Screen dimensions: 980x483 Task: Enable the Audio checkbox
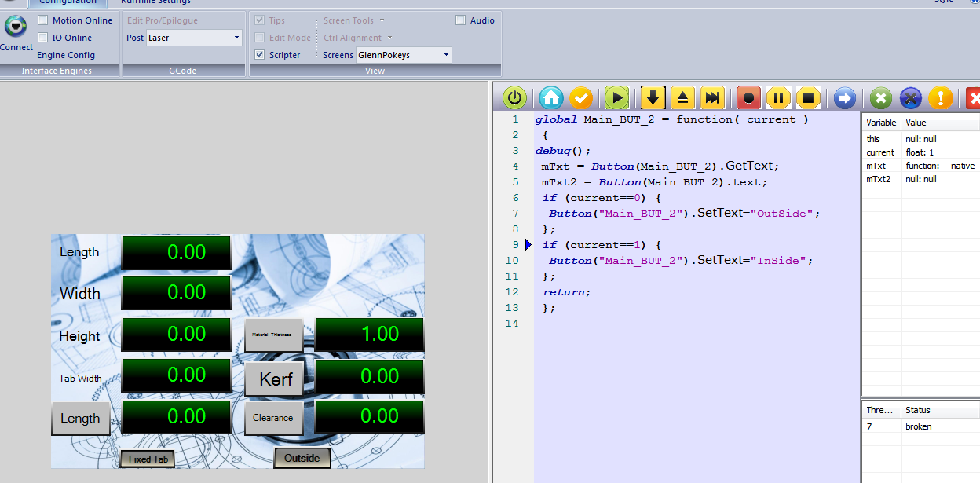pyautogui.click(x=461, y=20)
